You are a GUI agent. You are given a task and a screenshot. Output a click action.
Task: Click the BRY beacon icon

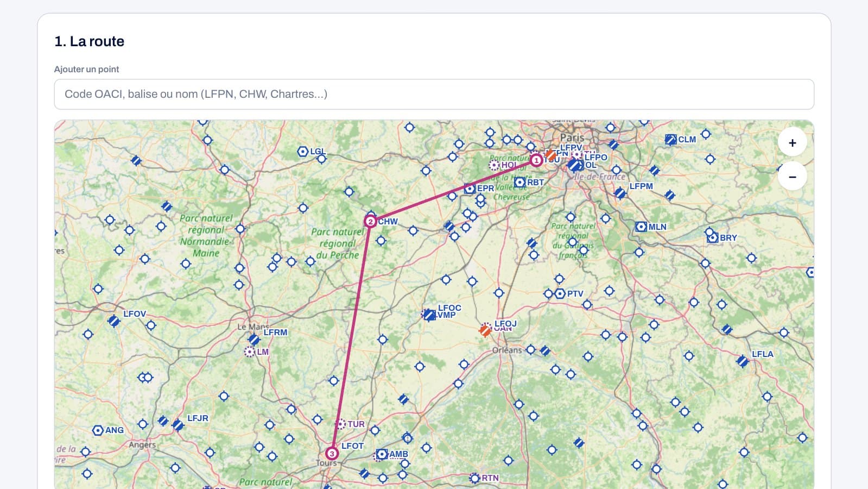click(x=713, y=237)
